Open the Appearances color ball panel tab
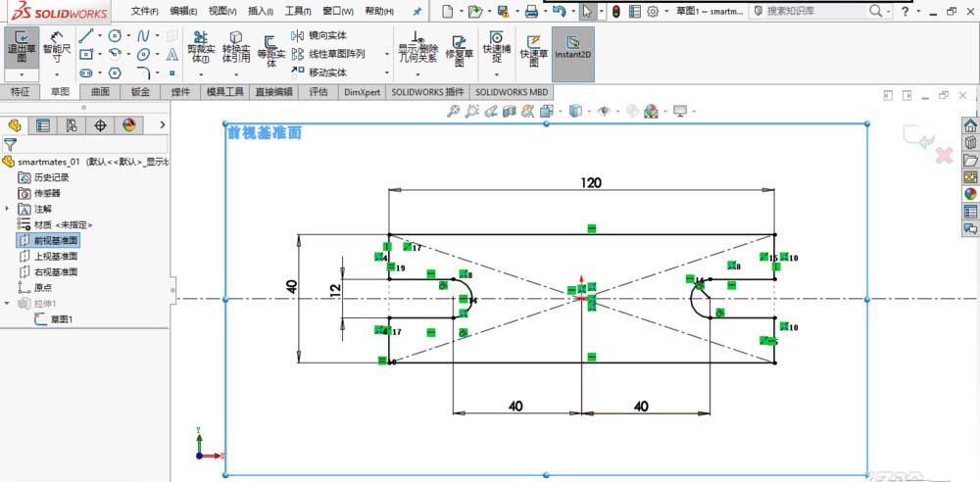 128,125
